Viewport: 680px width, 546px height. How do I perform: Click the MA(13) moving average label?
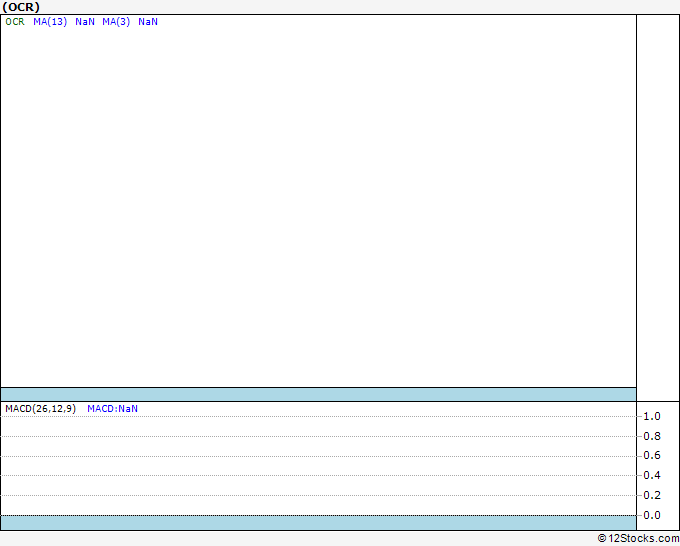(x=50, y=22)
